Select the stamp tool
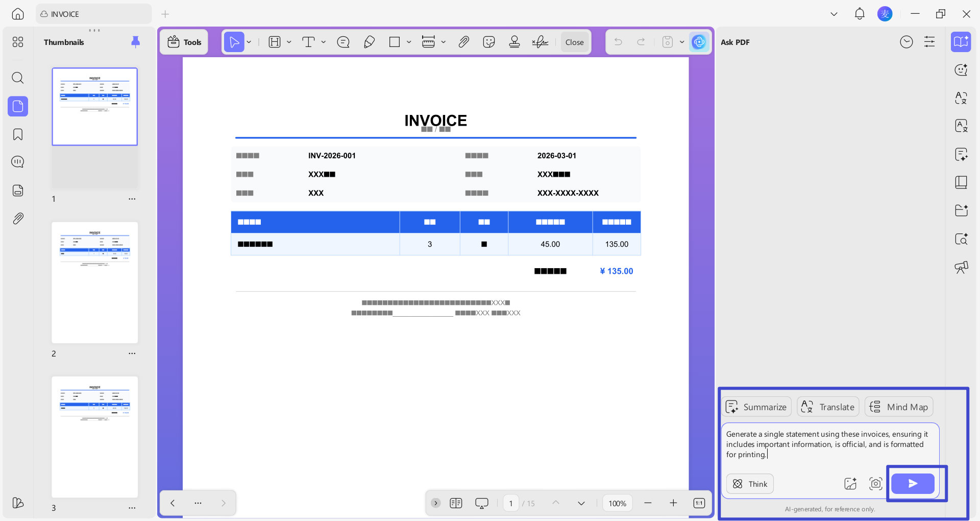 point(514,42)
